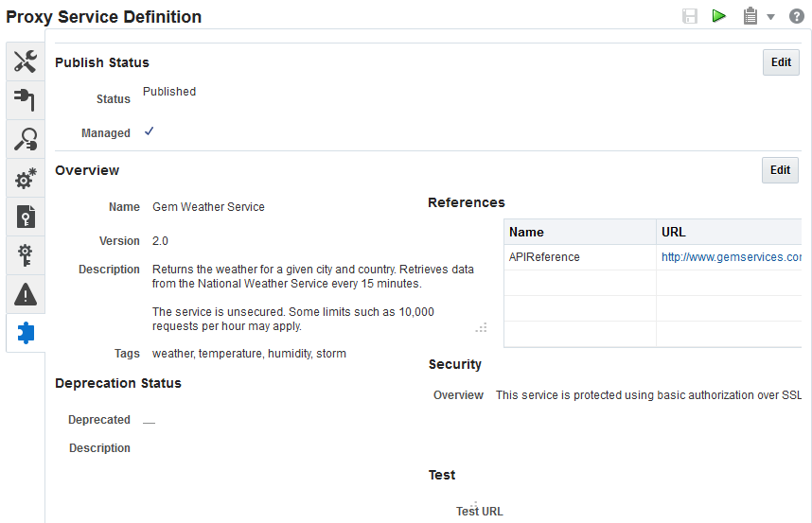Screen dimensions: 812x523
Task: Click the clipboard icon in header
Action: pos(750,16)
